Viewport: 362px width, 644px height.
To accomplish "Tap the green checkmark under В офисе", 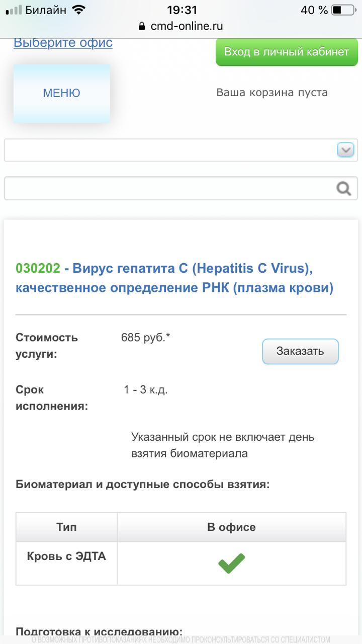I will pos(232,563).
